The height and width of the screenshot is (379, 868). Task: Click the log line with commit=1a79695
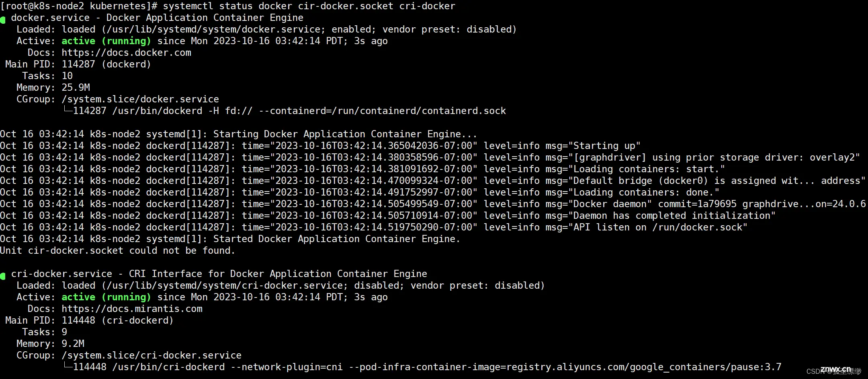(x=433, y=204)
